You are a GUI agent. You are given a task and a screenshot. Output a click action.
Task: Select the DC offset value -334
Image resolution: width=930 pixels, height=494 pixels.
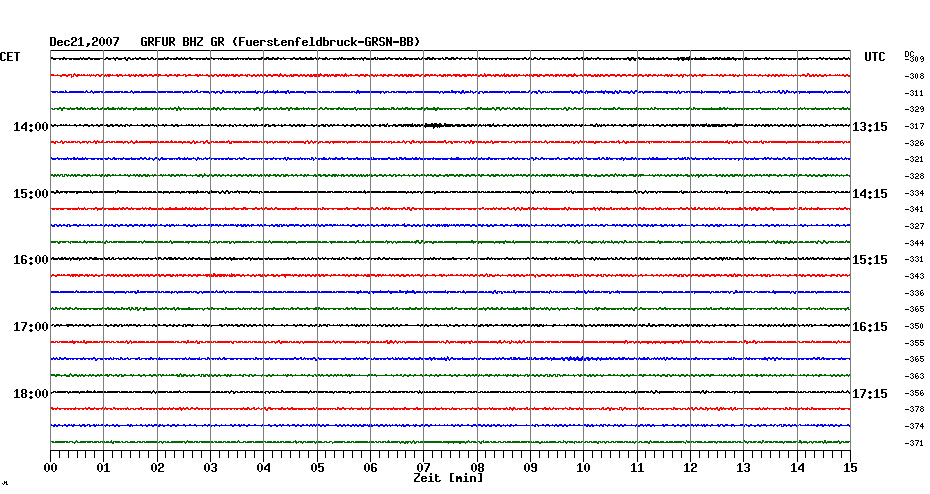tap(915, 193)
